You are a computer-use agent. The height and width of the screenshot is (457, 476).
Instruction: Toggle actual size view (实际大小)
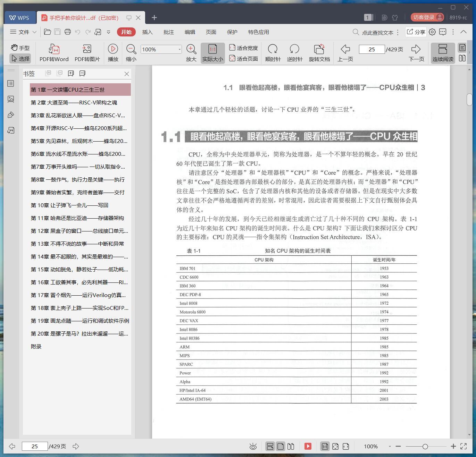pos(212,53)
